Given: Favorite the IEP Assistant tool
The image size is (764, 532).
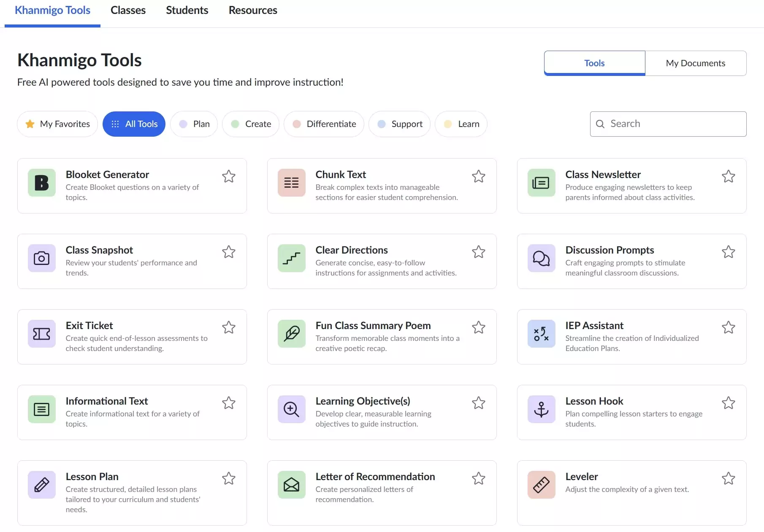Looking at the screenshot, I should click(x=729, y=327).
